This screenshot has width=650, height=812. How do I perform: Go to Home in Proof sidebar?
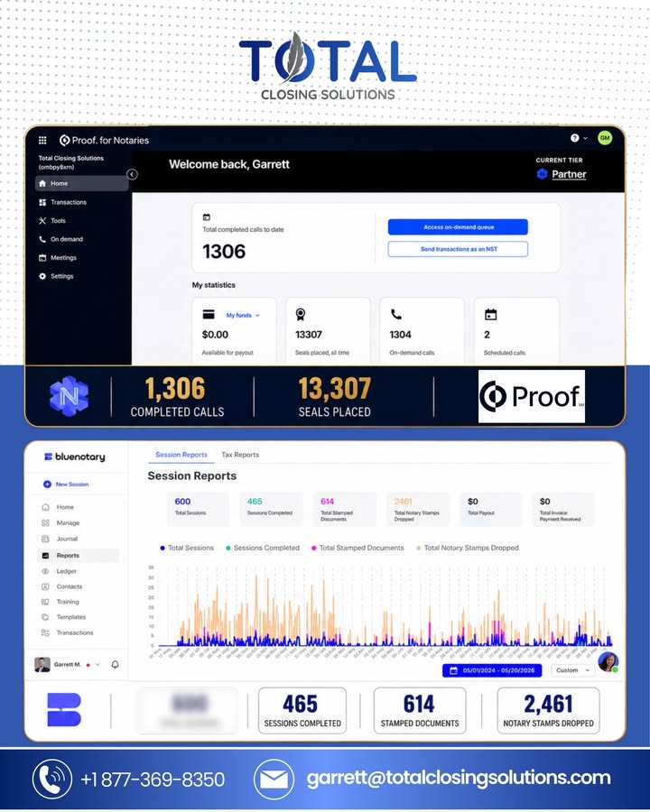tap(81, 183)
